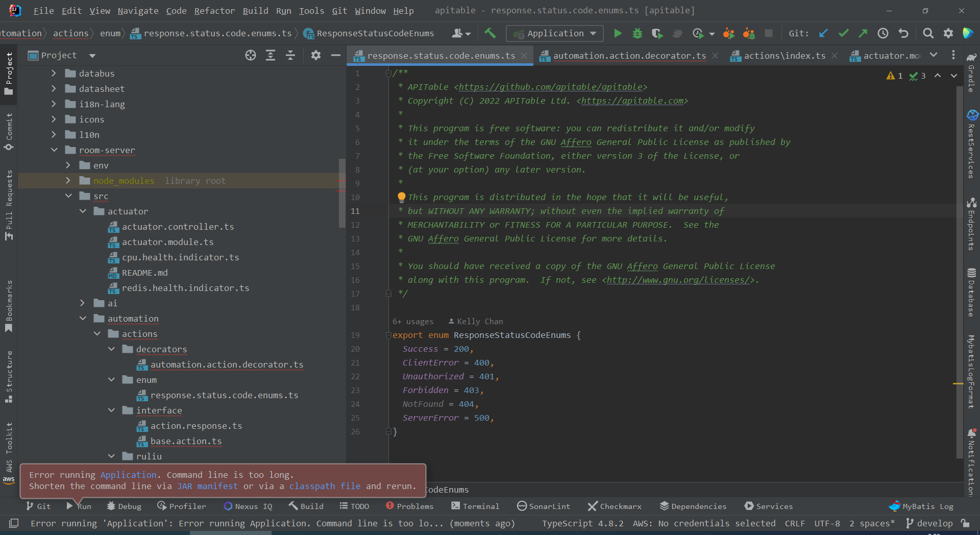Viewport: 980px width, 535px height.
Task: Click the Build hammer icon in toolbar
Action: pos(490,34)
